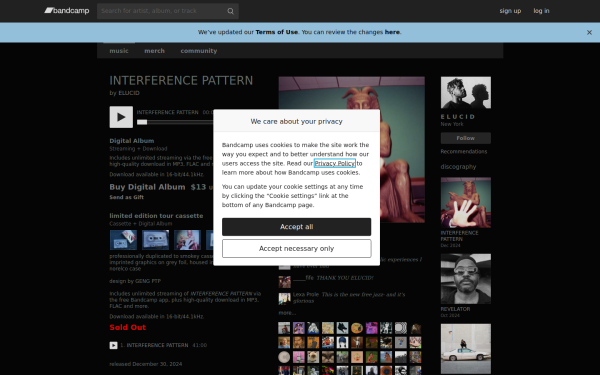Switch to the community tab
600x375 pixels.
click(199, 51)
